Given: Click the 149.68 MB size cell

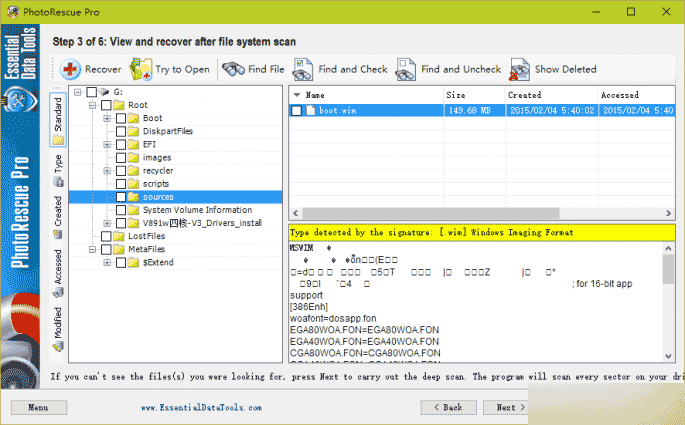Looking at the screenshot, I should point(474,111).
